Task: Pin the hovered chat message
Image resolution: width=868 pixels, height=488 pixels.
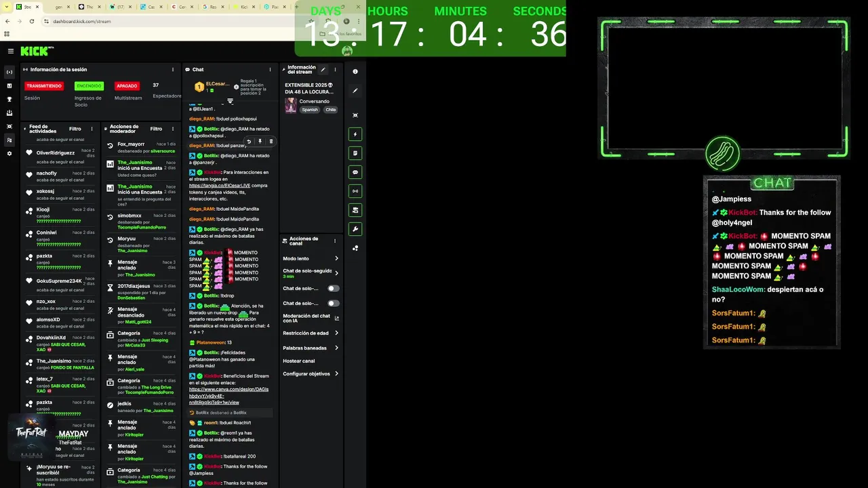Action: [260, 142]
